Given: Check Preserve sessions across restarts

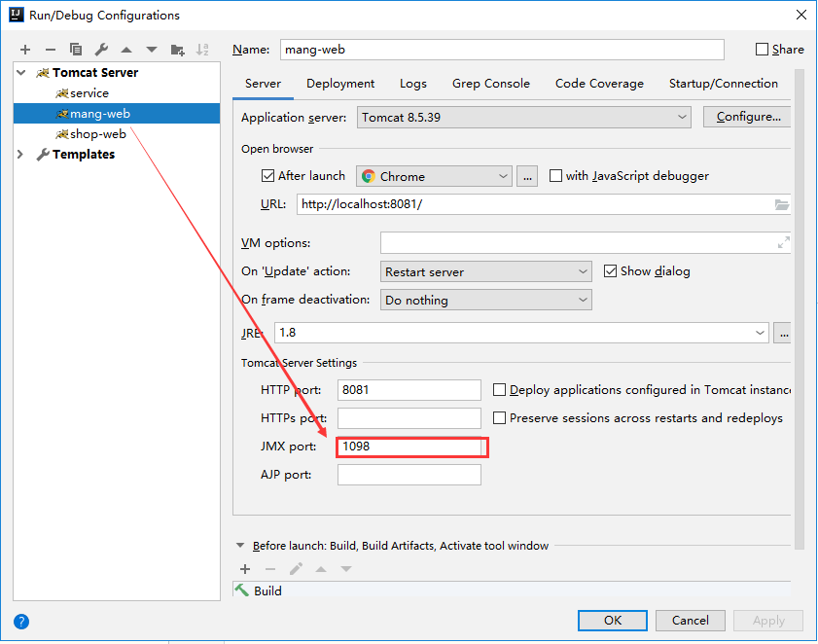Looking at the screenshot, I should pos(499,418).
